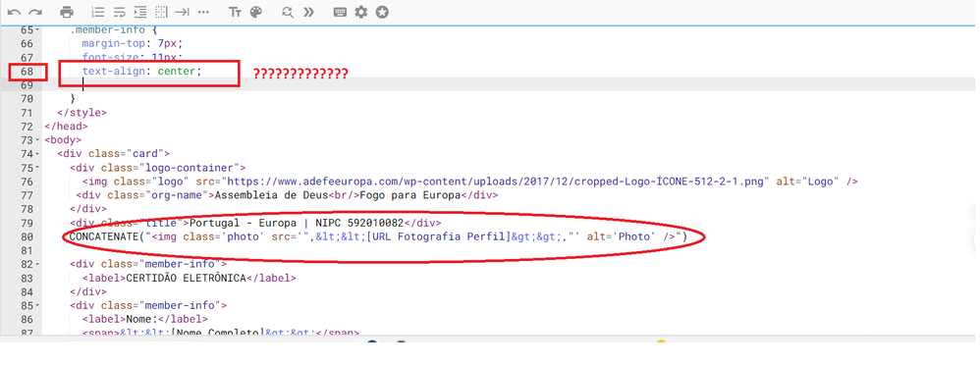The image size is (980, 365).
Task: Click the star badge icon
Action: point(382,12)
